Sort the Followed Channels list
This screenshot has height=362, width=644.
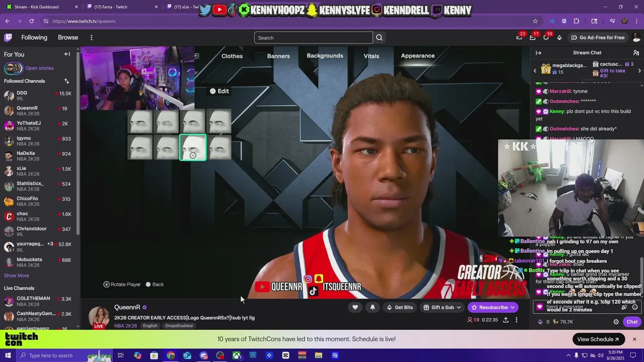pyautogui.click(x=66, y=81)
